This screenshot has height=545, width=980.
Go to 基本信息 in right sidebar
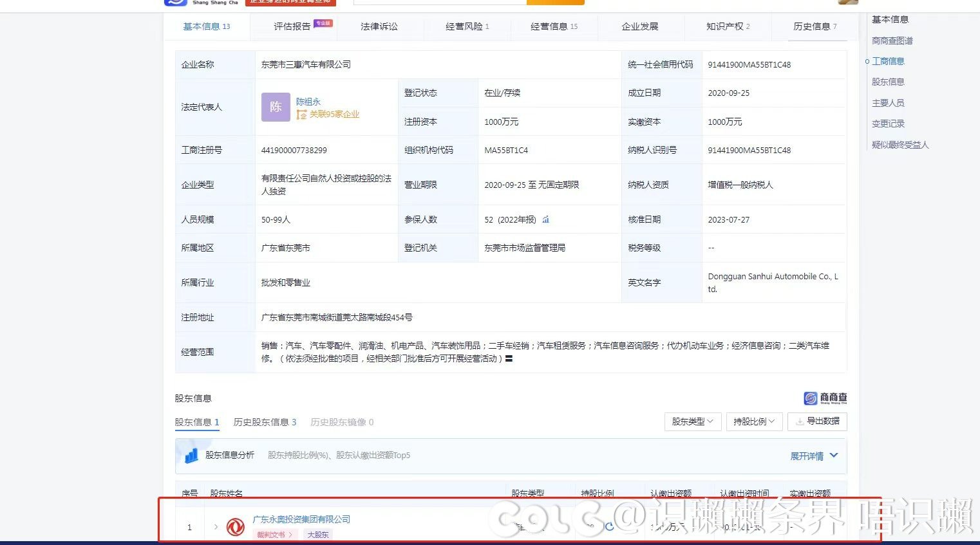click(x=890, y=19)
